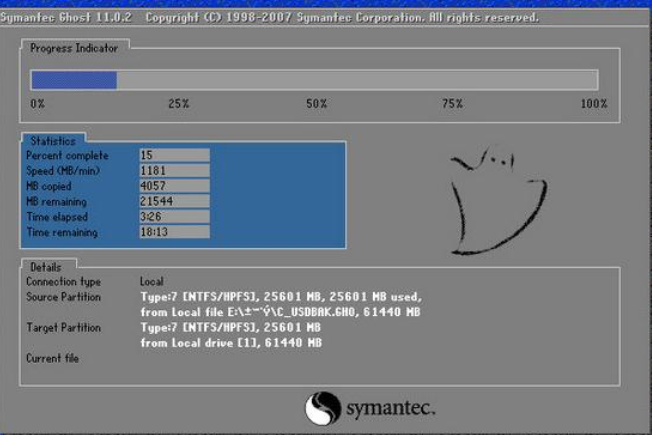
Task: Click the Progress Indicator panel title
Action: (73, 48)
